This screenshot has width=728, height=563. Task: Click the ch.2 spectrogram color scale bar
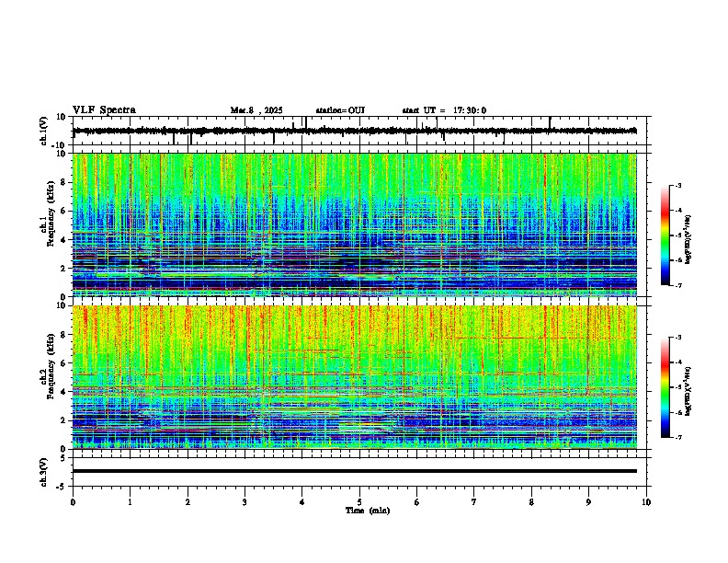(x=665, y=387)
